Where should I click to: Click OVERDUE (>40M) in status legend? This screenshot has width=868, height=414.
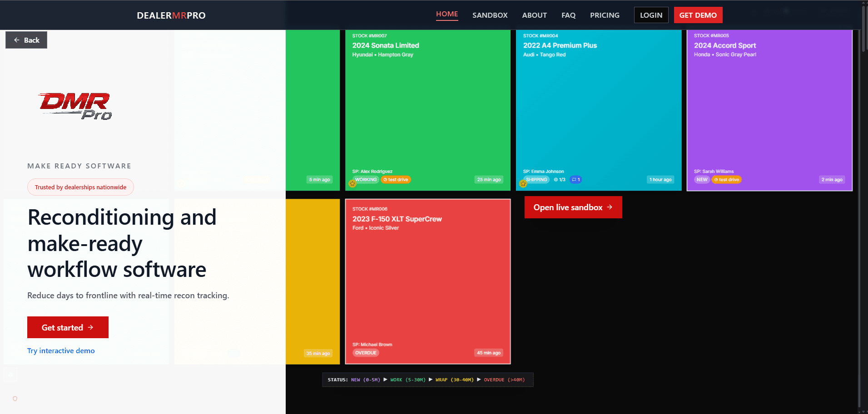pyautogui.click(x=504, y=380)
